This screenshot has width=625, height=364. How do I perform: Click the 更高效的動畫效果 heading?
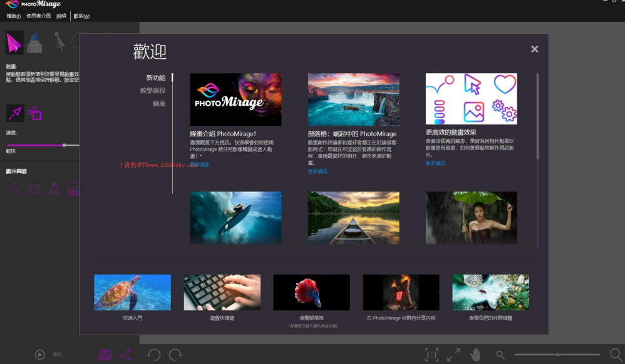(x=451, y=132)
